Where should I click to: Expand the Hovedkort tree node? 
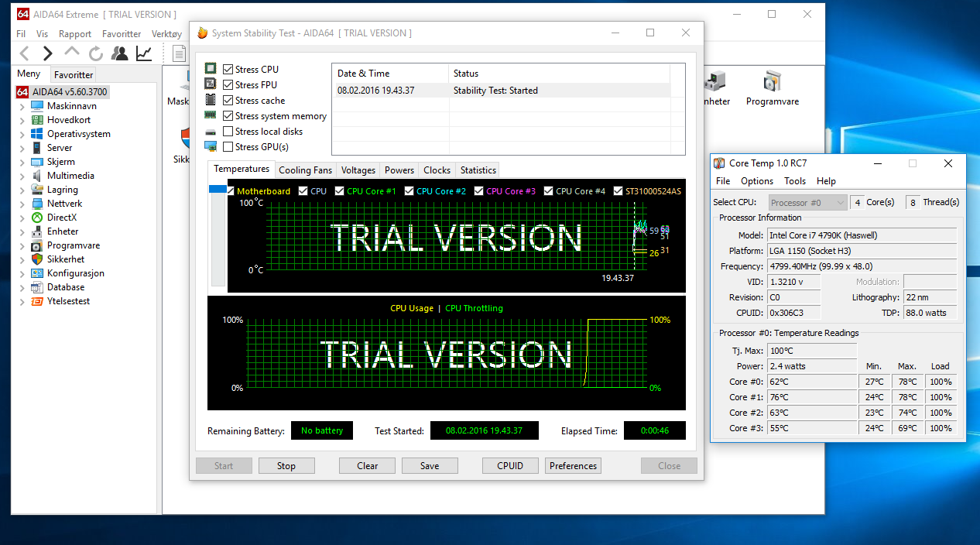click(22, 120)
